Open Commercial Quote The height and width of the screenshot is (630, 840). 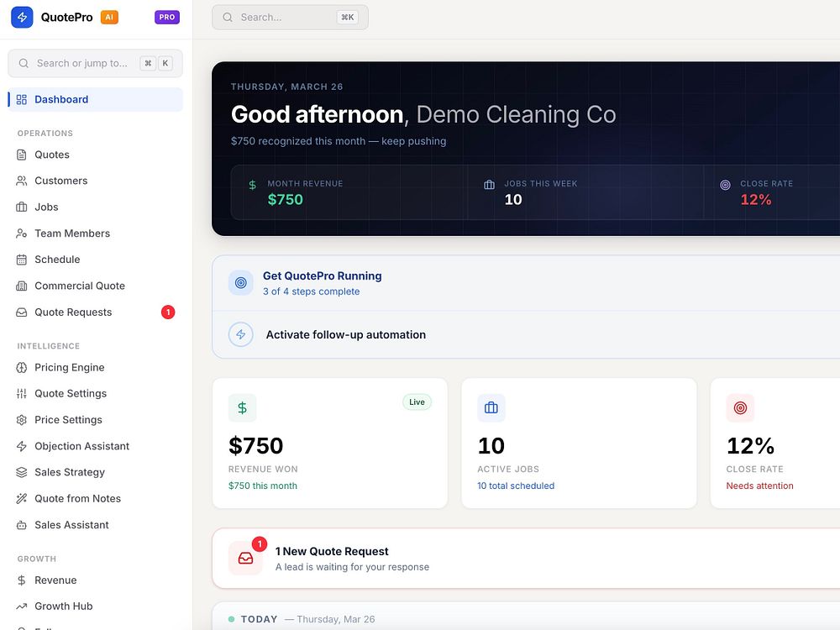[96, 286]
